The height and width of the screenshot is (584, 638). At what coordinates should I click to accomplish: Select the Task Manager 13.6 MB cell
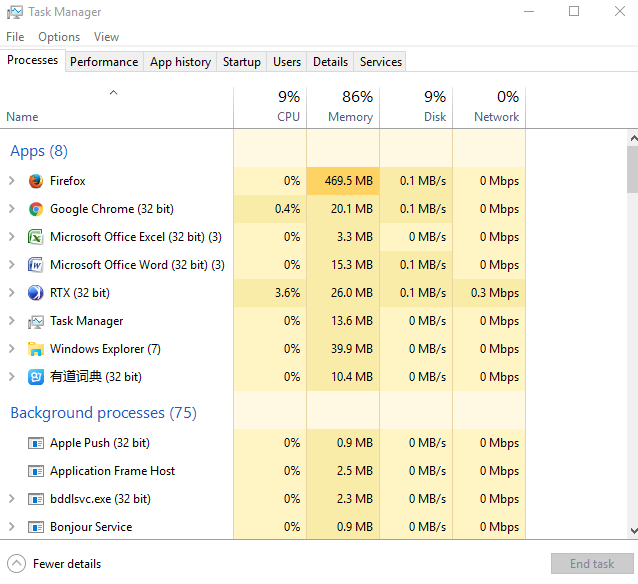click(343, 321)
